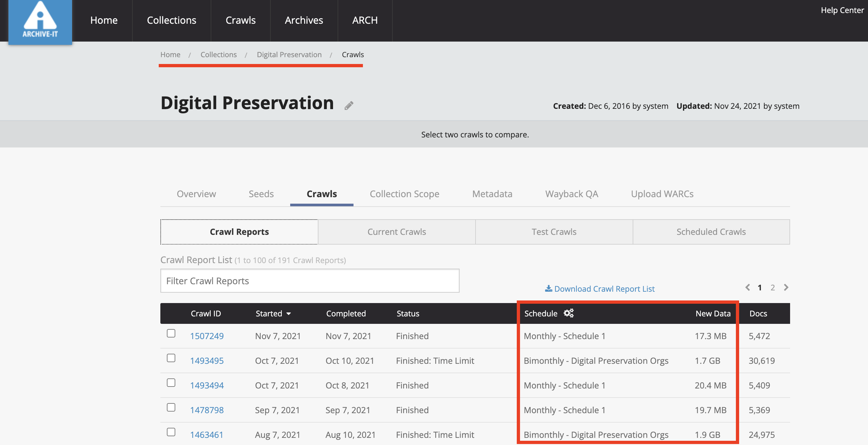Switch to Collection Scope tab
The width and height of the screenshot is (868, 445).
[x=404, y=194]
